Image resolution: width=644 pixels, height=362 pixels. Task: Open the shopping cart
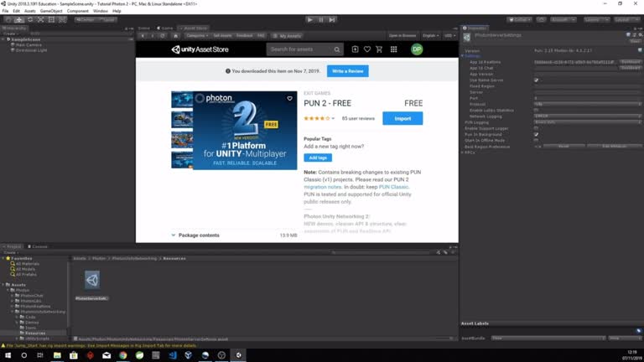pyautogui.click(x=379, y=49)
